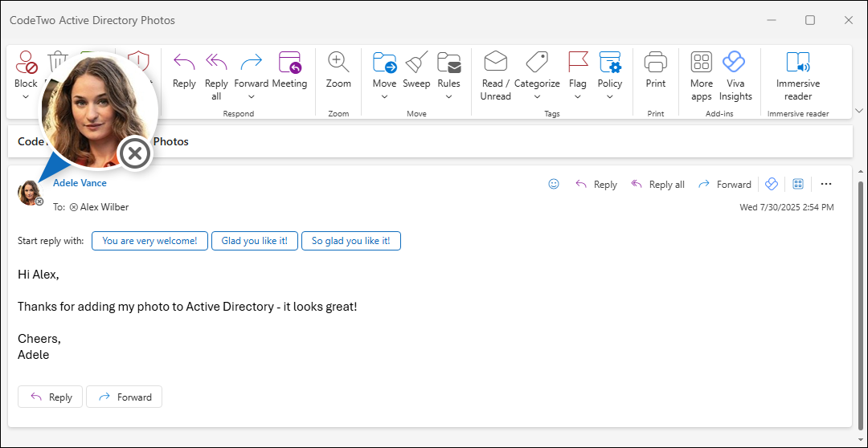Reply with a Meeting request
Screen dimensions: 868x448
pos(289,70)
